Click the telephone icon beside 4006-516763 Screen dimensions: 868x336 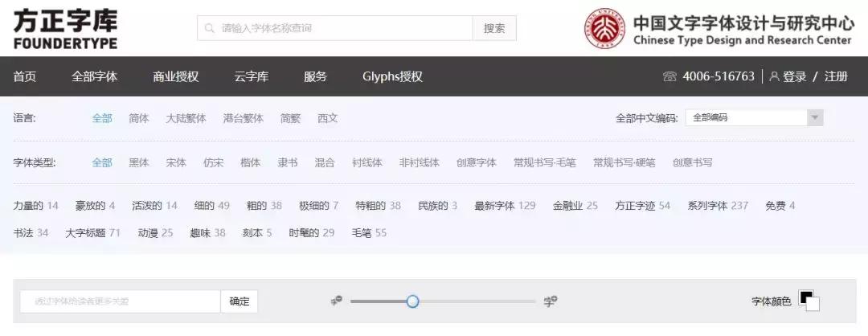pyautogui.click(x=669, y=77)
